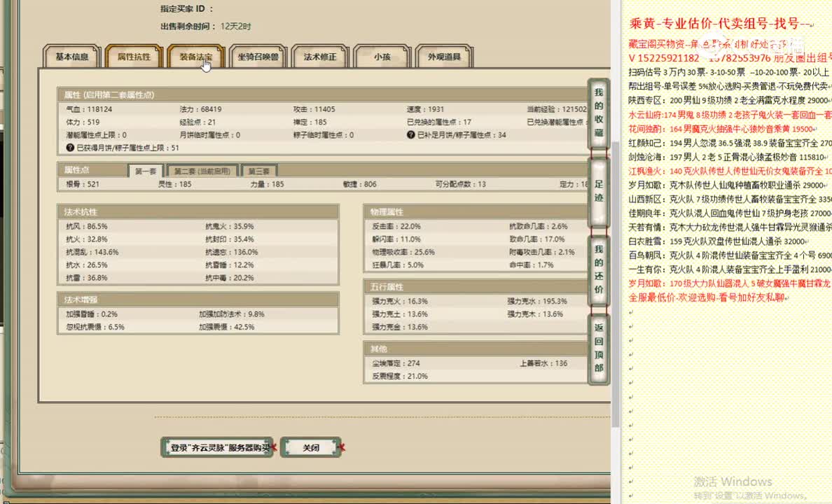Switch to the 属性抗性 tab
Viewport: 832px width, 504px height.
click(x=134, y=56)
